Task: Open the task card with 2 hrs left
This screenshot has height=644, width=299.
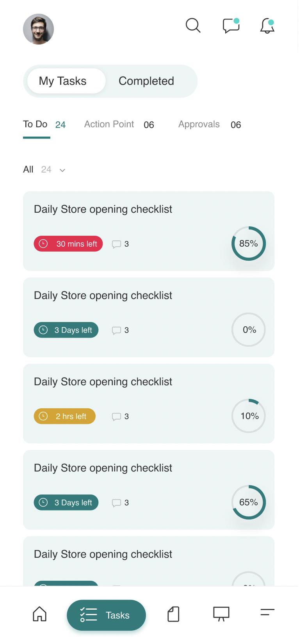Action: click(x=149, y=404)
